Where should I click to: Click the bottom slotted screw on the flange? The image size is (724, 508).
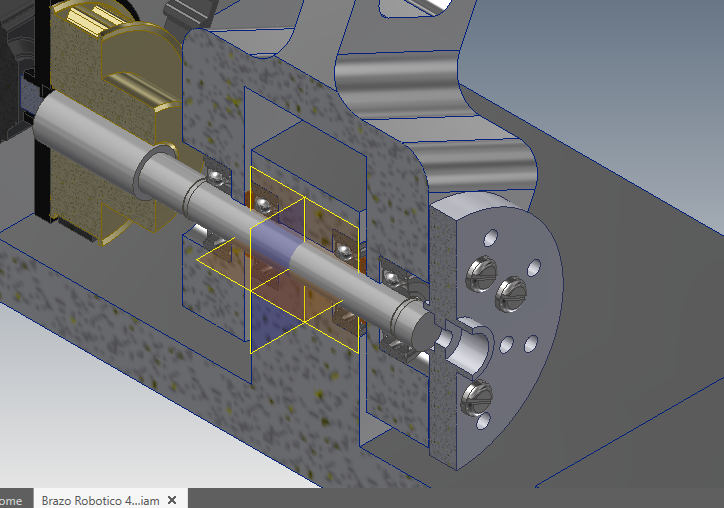(x=477, y=398)
